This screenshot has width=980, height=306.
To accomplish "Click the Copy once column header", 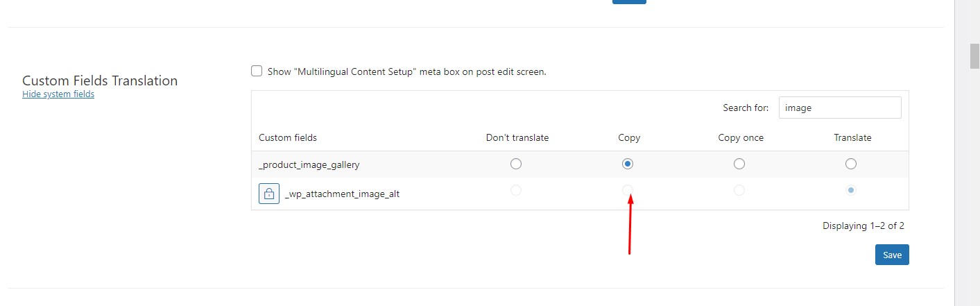I will (741, 137).
